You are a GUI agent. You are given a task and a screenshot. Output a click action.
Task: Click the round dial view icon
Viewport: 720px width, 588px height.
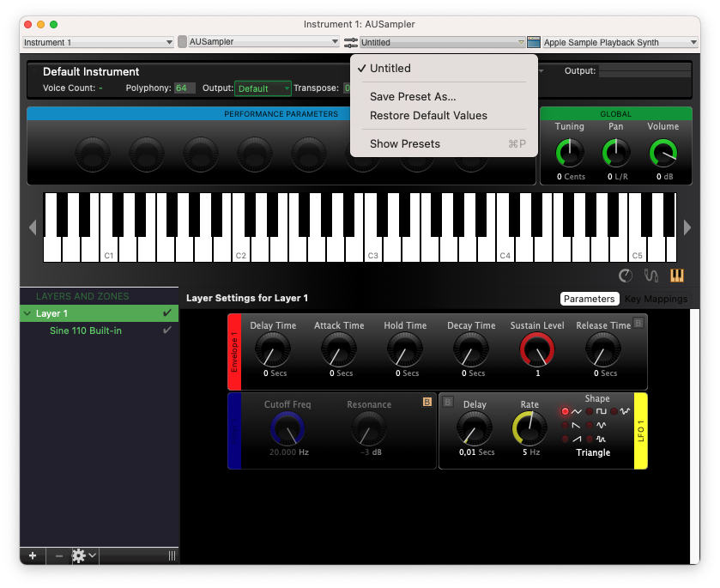click(625, 276)
